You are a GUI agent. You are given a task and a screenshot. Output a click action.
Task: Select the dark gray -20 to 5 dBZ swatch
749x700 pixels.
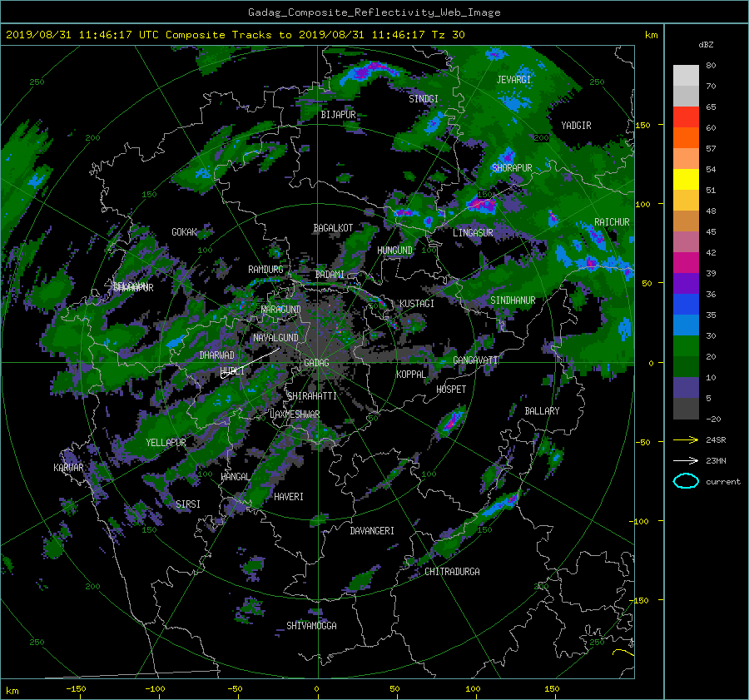[x=686, y=409]
